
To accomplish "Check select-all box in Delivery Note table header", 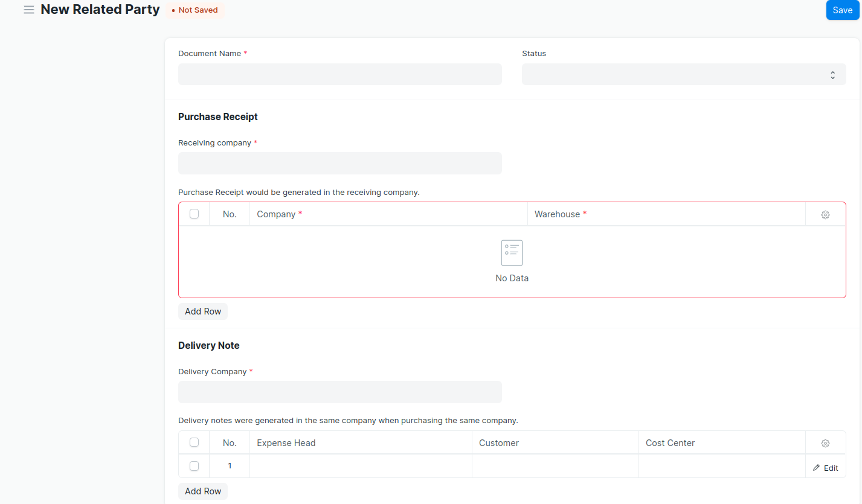I will [x=194, y=442].
